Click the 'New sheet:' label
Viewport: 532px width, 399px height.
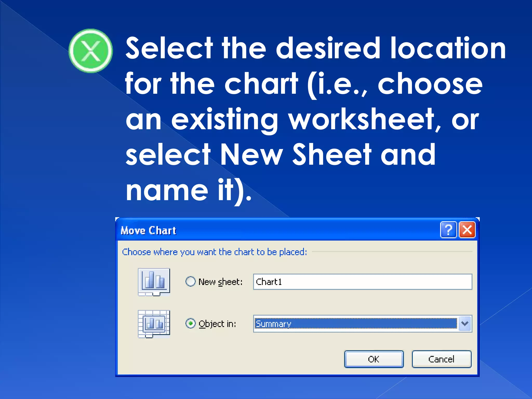221,282
